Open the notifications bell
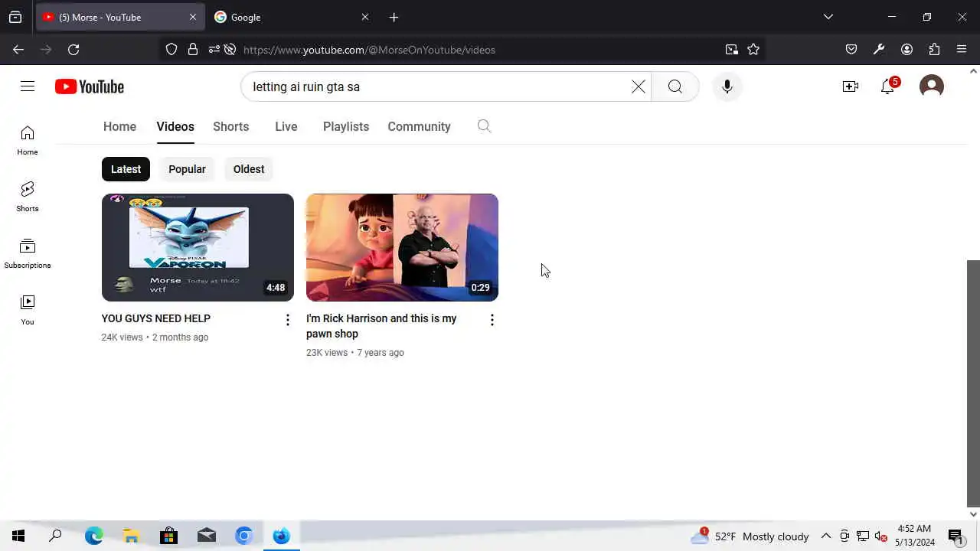The image size is (980, 551). click(888, 86)
